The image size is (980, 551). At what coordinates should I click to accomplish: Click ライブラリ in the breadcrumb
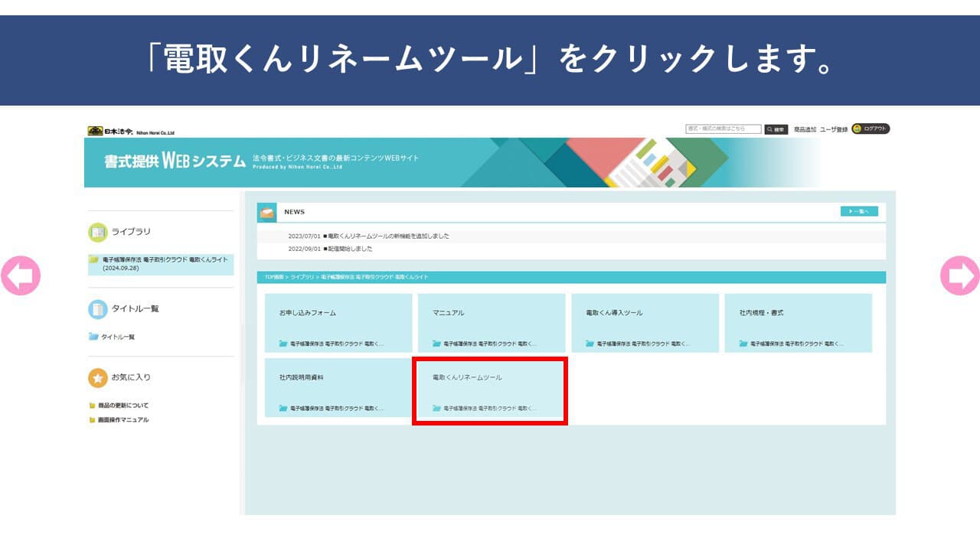click(302, 277)
